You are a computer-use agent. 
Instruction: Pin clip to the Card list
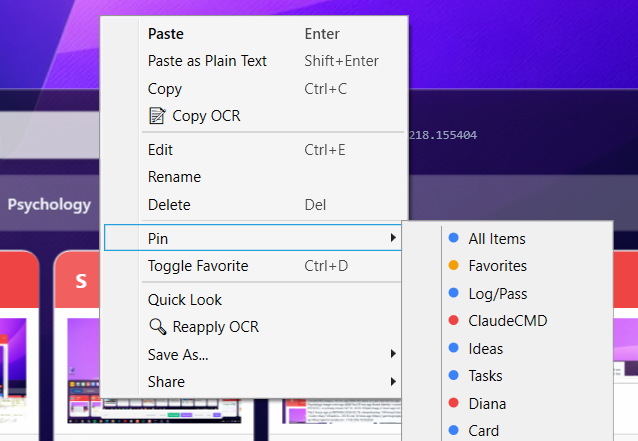pos(483,431)
